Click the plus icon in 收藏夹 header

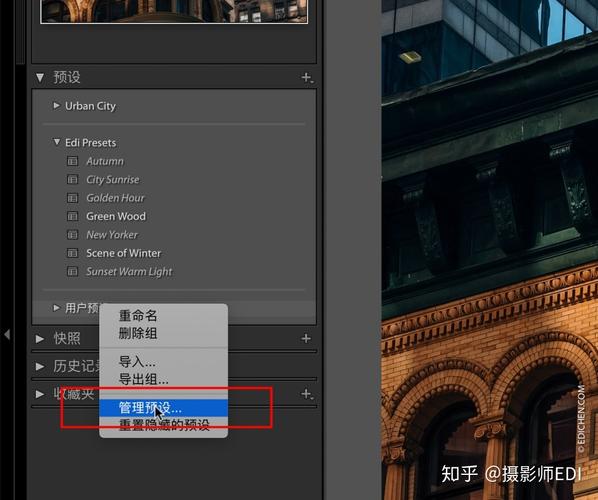pos(307,394)
